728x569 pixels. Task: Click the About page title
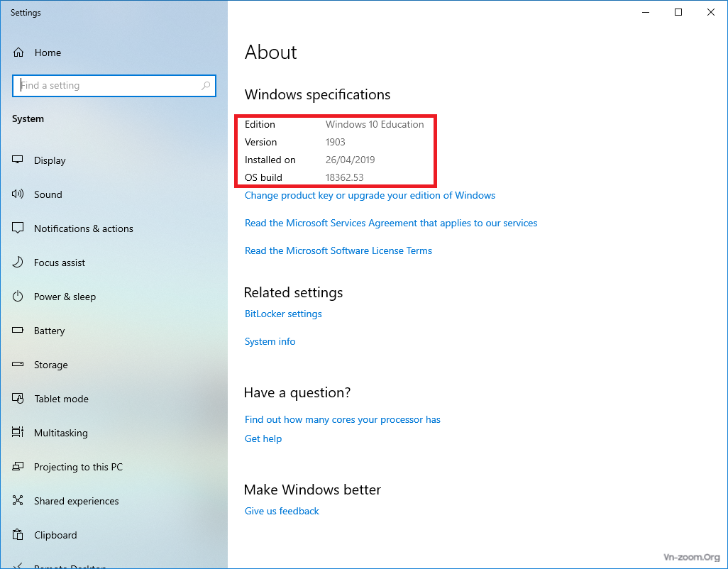(270, 52)
